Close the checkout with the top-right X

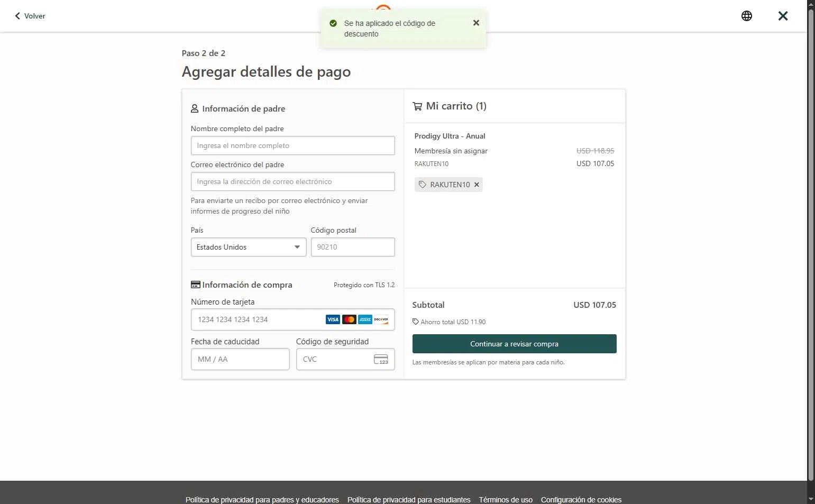(x=783, y=16)
